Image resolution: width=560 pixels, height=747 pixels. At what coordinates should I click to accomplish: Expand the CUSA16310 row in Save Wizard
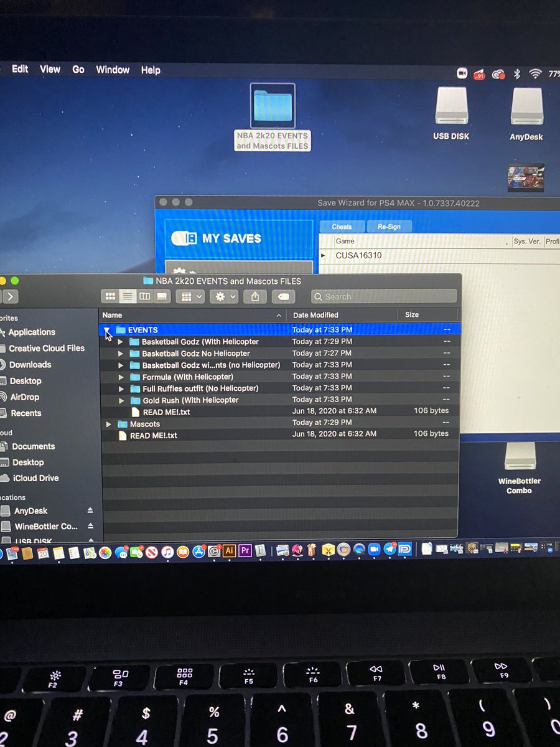[x=323, y=255]
